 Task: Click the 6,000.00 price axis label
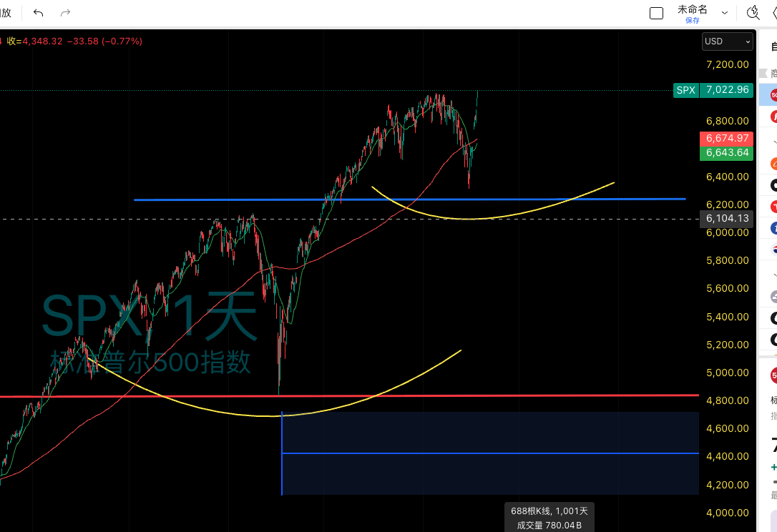pyautogui.click(x=727, y=233)
